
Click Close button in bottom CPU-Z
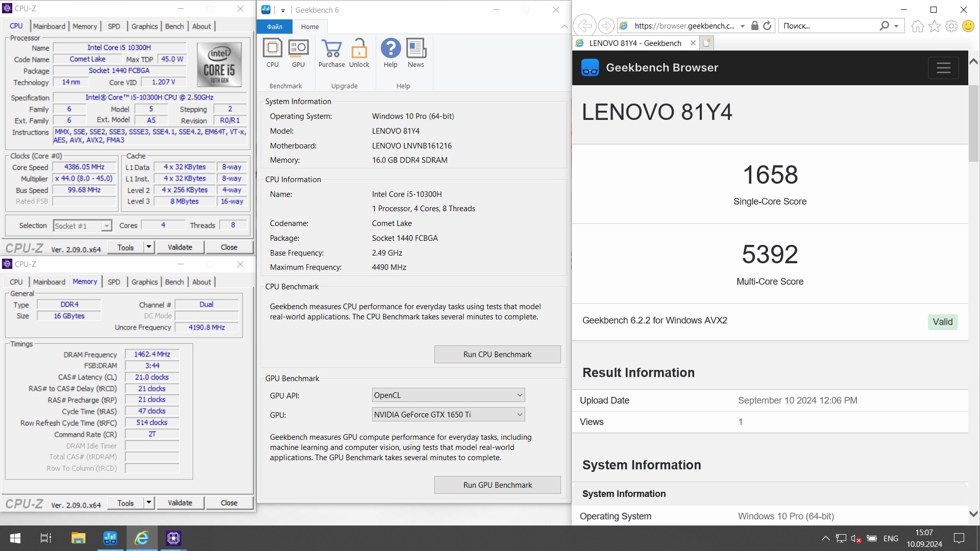pos(229,503)
